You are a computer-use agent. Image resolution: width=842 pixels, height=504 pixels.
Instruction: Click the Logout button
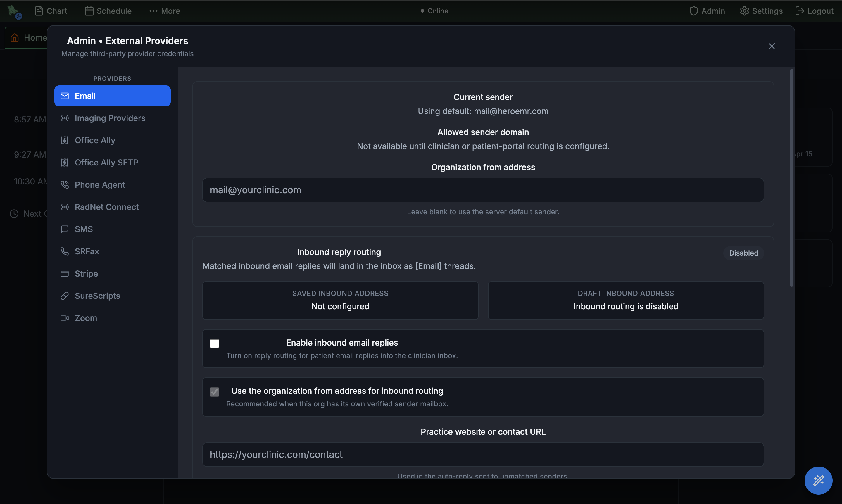tap(814, 11)
